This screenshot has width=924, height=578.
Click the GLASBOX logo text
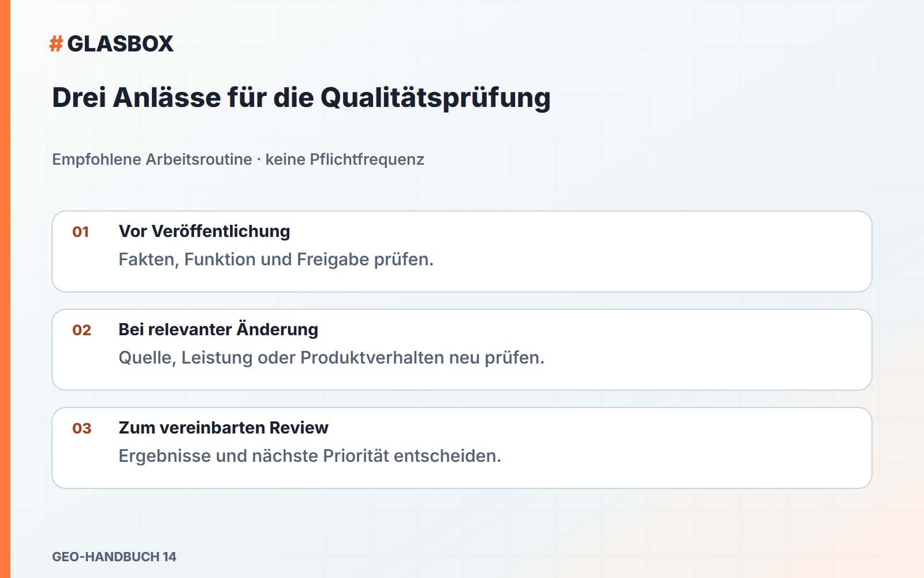point(120,44)
